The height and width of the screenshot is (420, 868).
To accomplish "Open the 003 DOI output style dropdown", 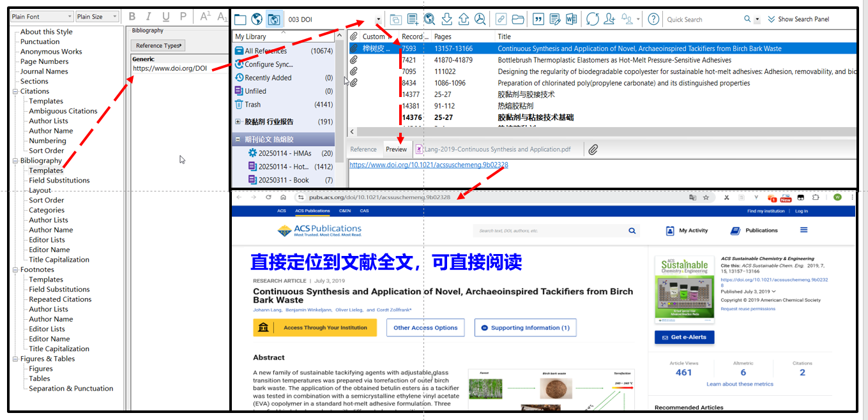I will coord(378,20).
